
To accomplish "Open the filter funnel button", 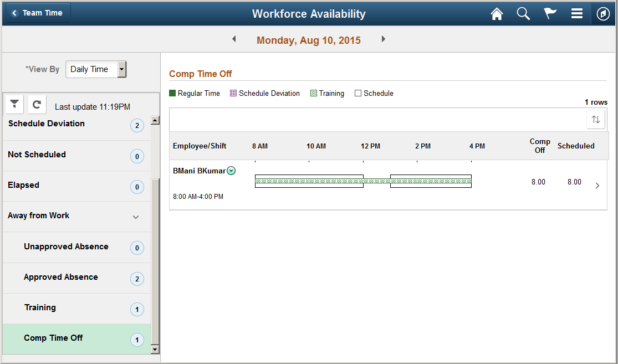I will pos(14,104).
